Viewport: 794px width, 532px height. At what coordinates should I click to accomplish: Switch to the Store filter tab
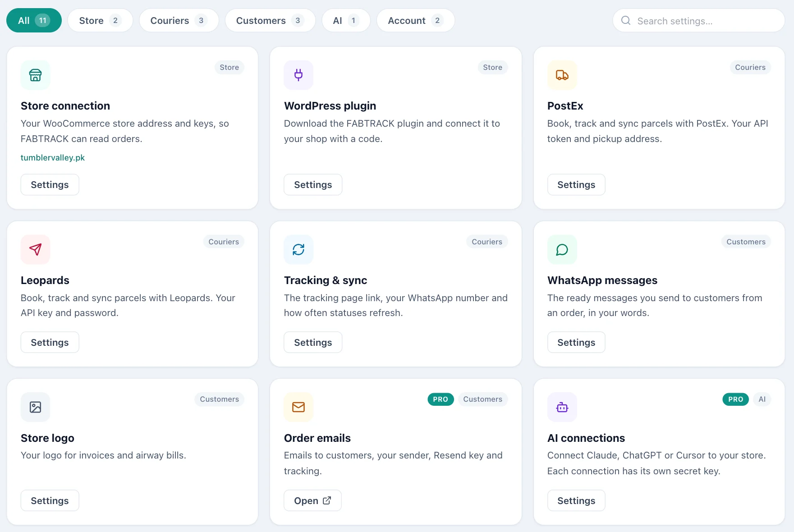(x=100, y=20)
